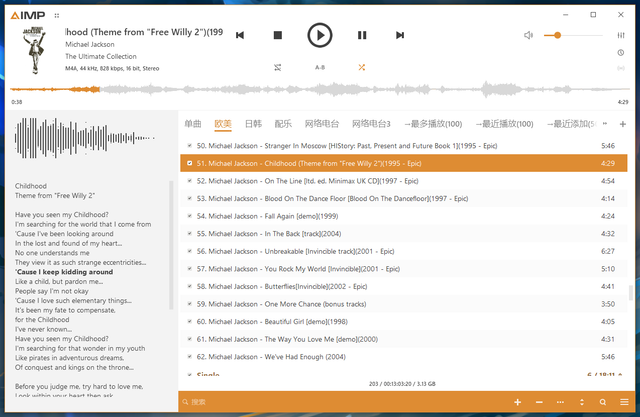This screenshot has height=417, width=640.
Task: Switch to the 欧美 playlist tab
Action: (x=223, y=124)
